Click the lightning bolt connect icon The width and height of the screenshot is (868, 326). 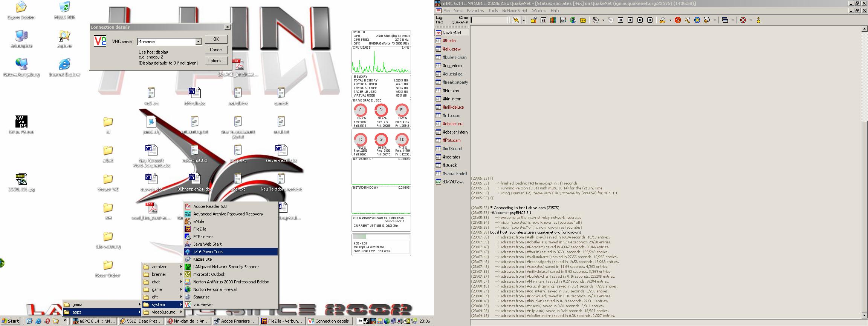516,20
